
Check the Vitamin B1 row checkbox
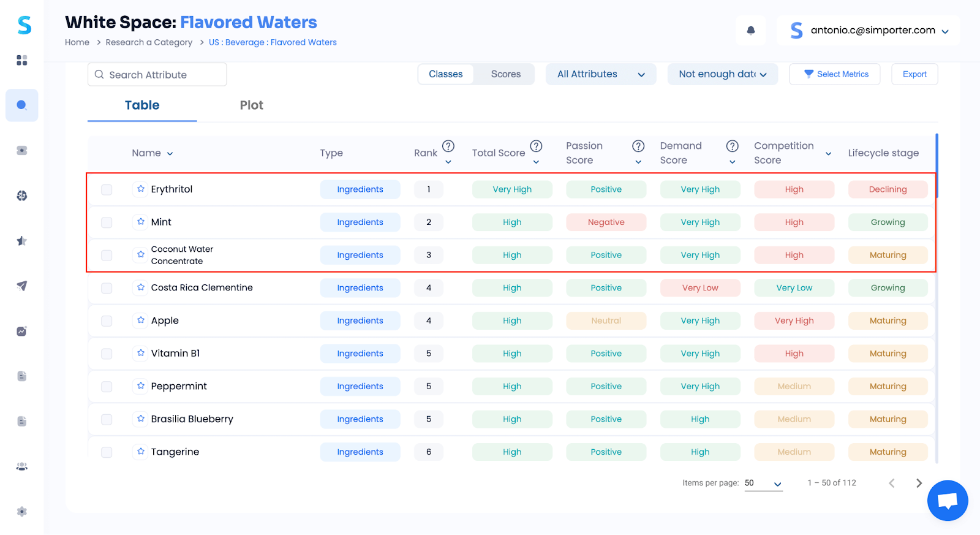107,354
